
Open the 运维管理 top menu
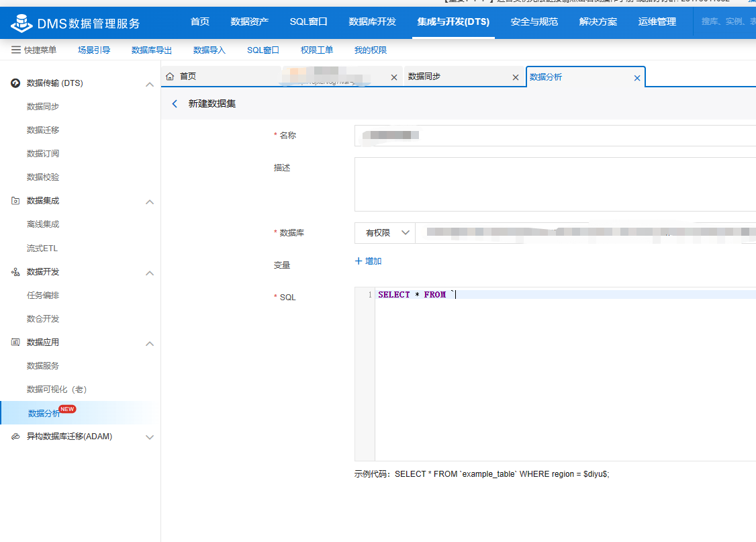(x=657, y=21)
